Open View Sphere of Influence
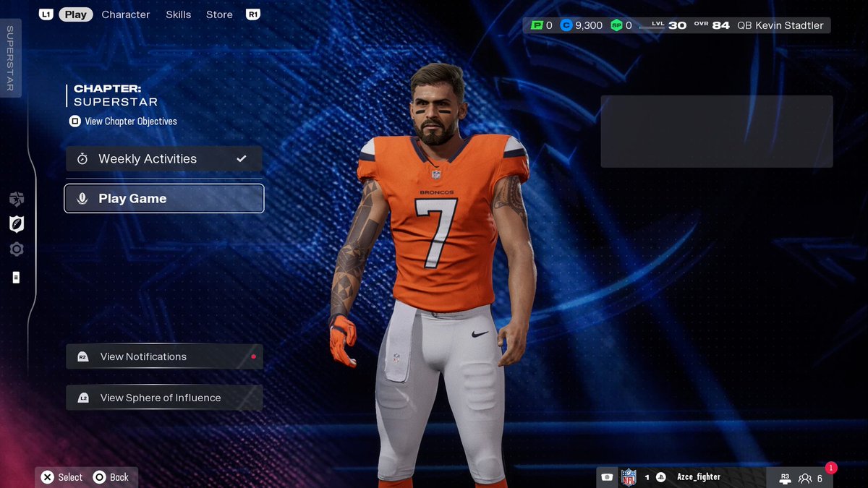This screenshot has height=488, width=868. coord(164,398)
